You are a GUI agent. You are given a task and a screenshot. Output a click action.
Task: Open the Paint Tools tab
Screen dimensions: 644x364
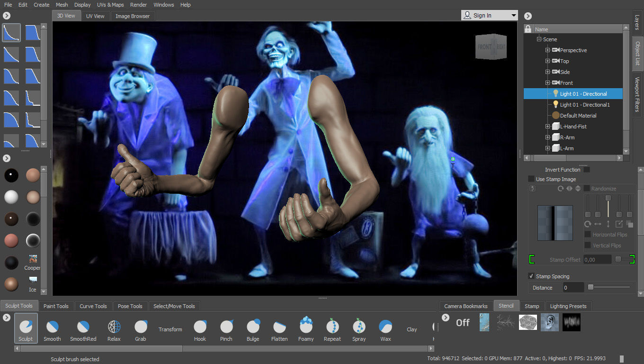56,306
